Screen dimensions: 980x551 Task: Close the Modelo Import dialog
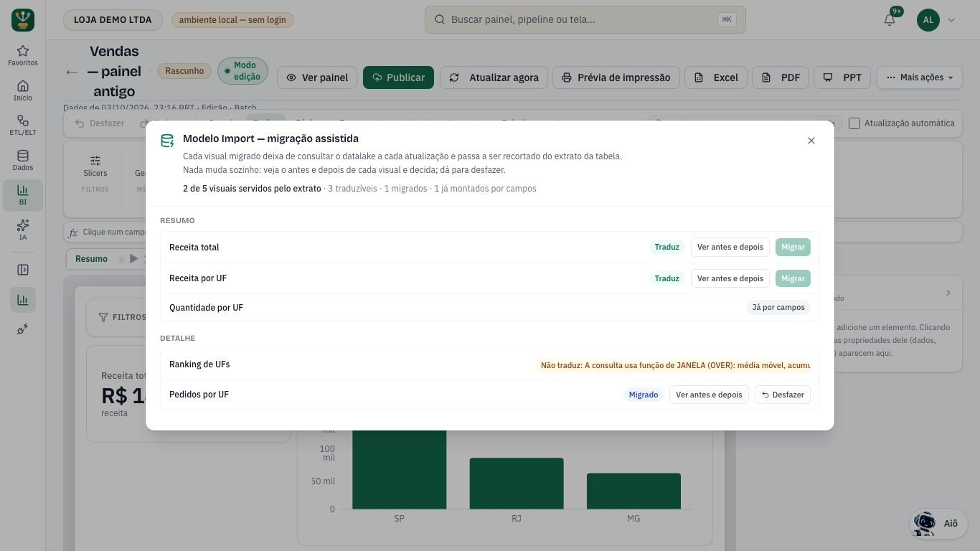click(x=811, y=141)
